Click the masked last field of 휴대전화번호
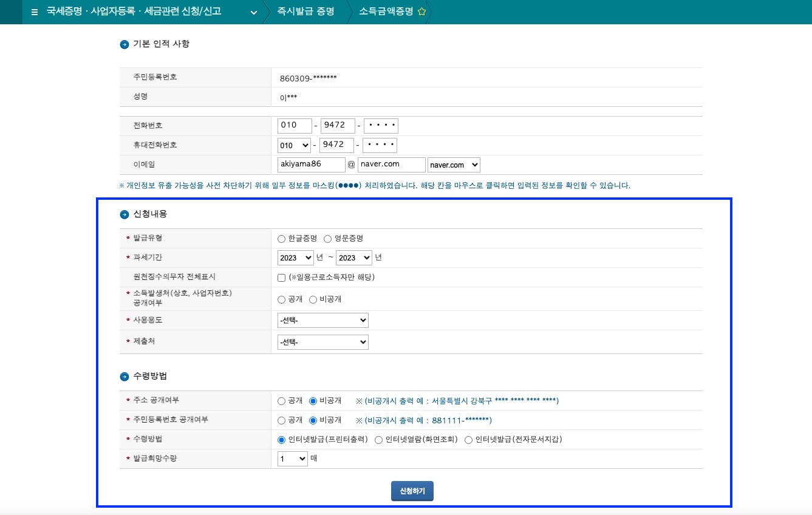The image size is (812, 515). pos(380,145)
